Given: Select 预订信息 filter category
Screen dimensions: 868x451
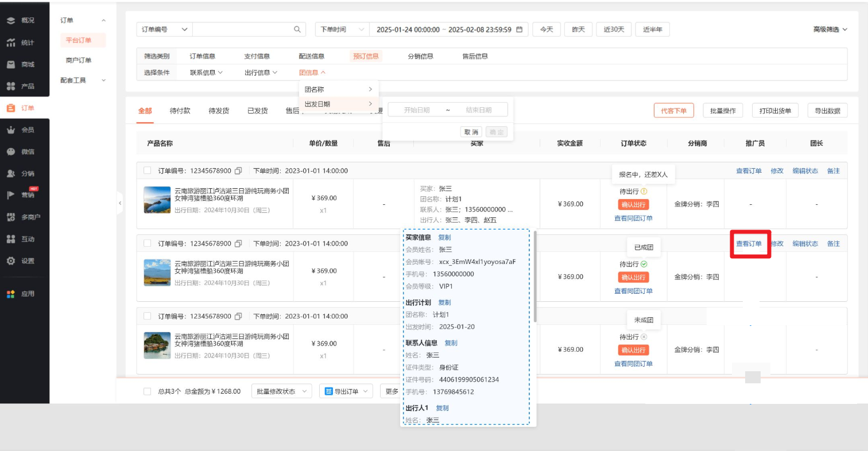Looking at the screenshot, I should click(366, 56).
